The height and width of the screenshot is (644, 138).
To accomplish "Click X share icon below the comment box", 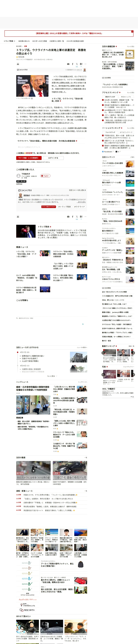I will 77,216.
